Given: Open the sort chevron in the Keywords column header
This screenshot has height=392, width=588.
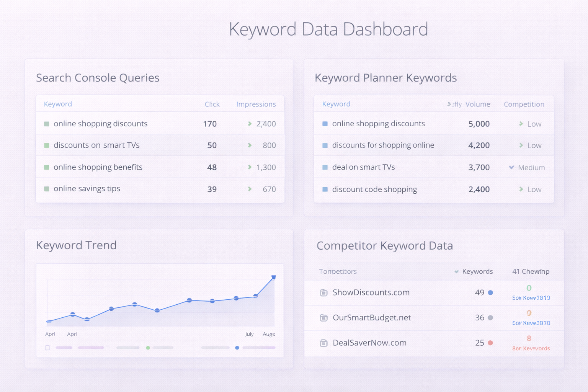Looking at the screenshot, I should (456, 271).
